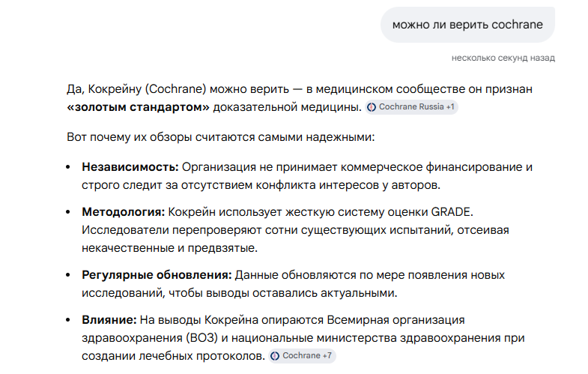Click the sentence 'Вот почему их обзоры считаются'
Image resolution: width=588 pixels, height=374 pixels.
click(x=161, y=137)
